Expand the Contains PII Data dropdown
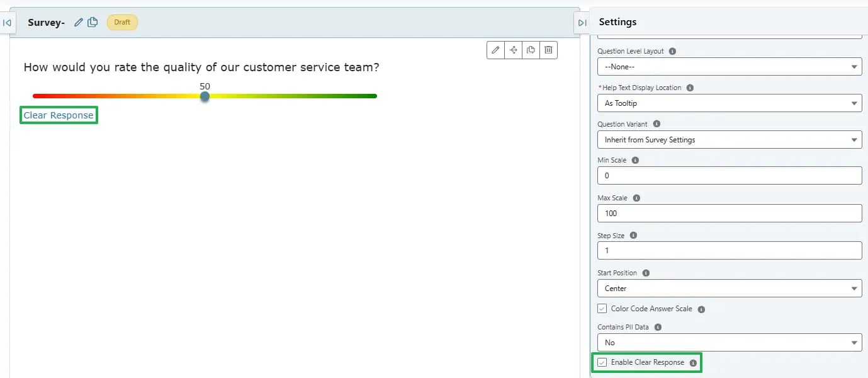The width and height of the screenshot is (868, 378). (x=730, y=342)
